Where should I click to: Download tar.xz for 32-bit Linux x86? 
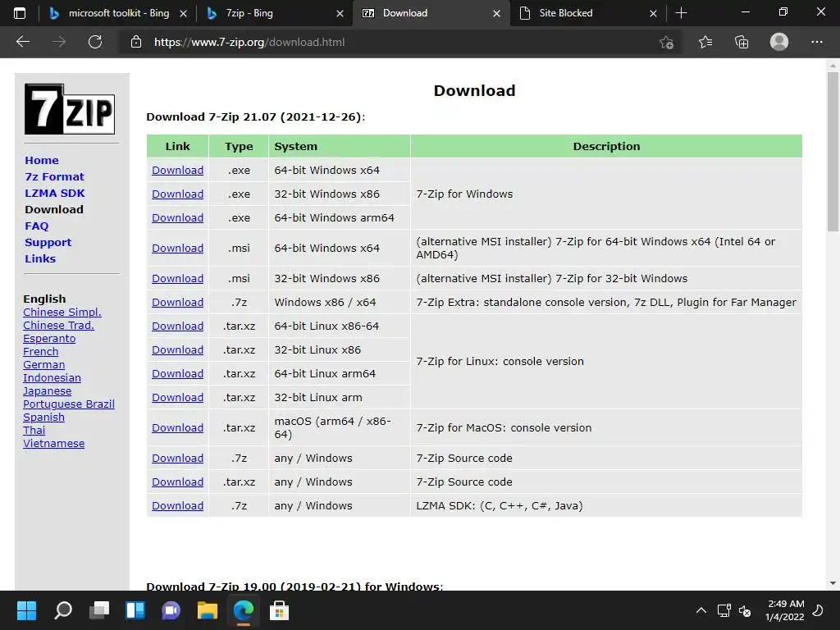177,349
